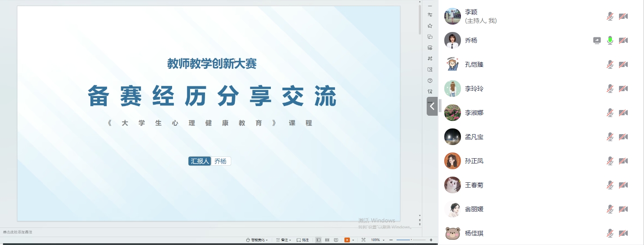The image size is (644, 245).
Task: Open the 备注 notes button
Action: pos(284,240)
